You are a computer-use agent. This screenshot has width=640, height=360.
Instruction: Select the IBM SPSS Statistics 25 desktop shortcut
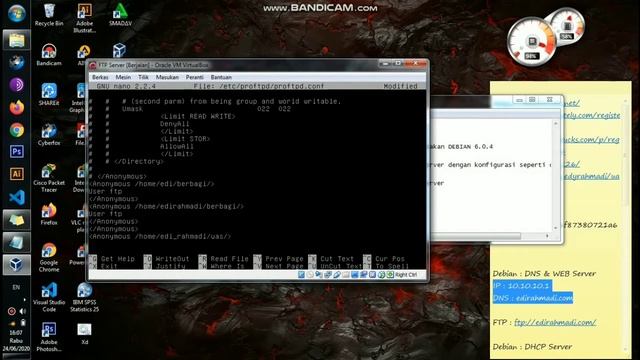[84, 297]
